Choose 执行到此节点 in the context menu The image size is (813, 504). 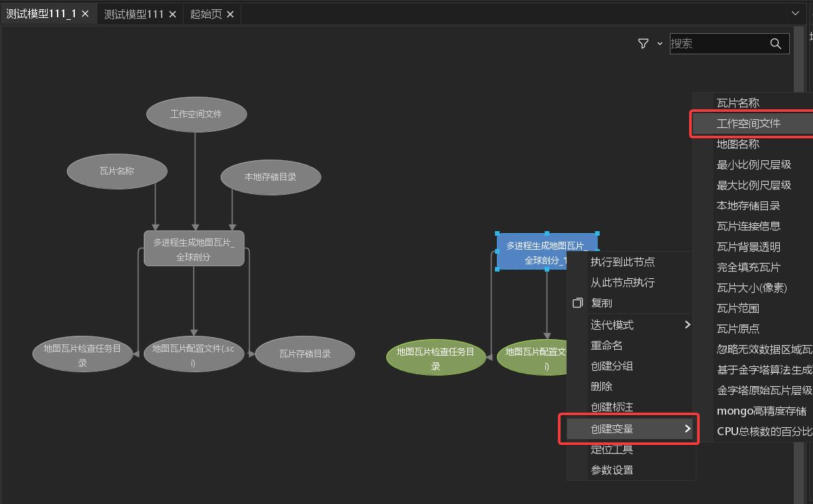click(x=623, y=262)
